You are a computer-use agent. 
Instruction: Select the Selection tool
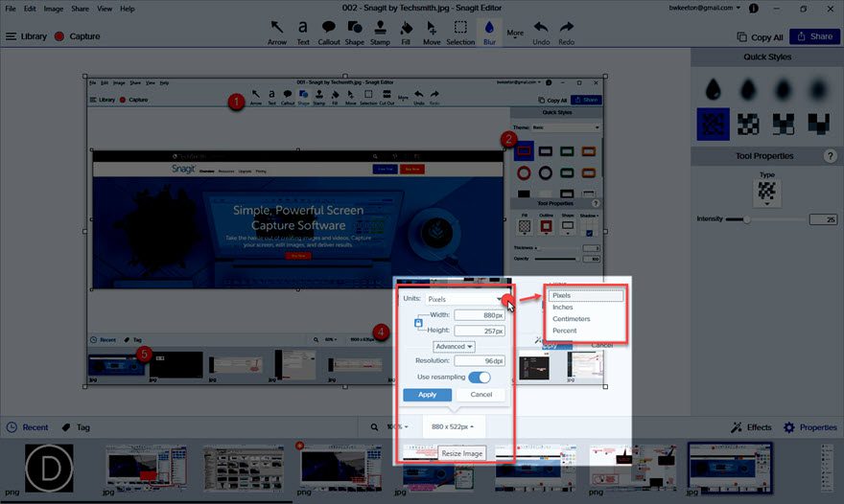pyautogui.click(x=460, y=33)
